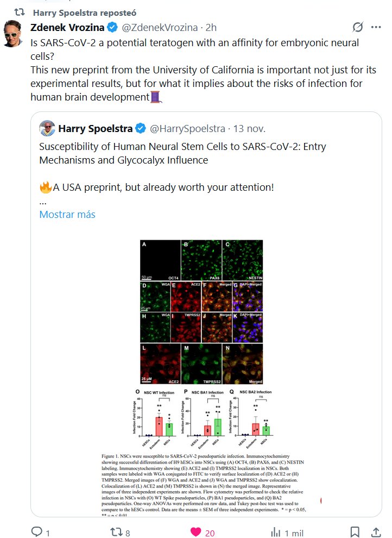392x538 pixels.
Task: Open the 13 nov. quoted post date
Action: tap(249, 129)
